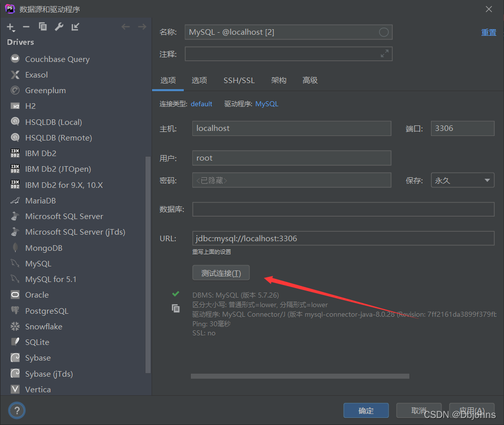Select the Oracle driver
This screenshot has height=425, width=504.
pos(37,295)
